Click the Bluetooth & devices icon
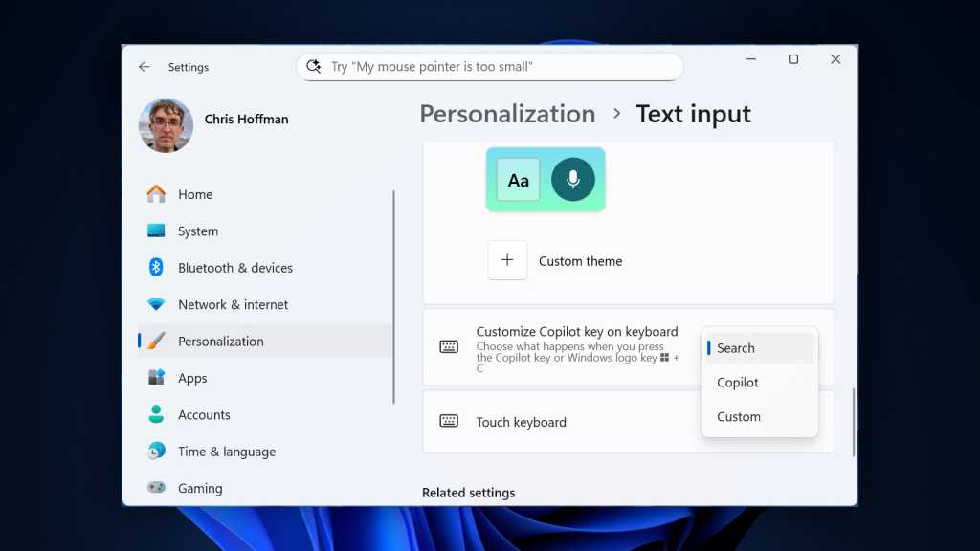 pos(156,268)
